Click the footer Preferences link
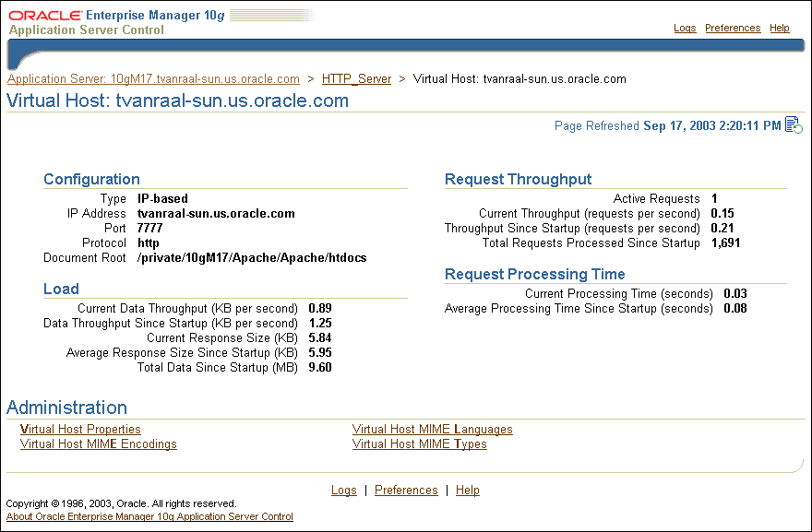The width and height of the screenshot is (812, 532). (x=406, y=491)
